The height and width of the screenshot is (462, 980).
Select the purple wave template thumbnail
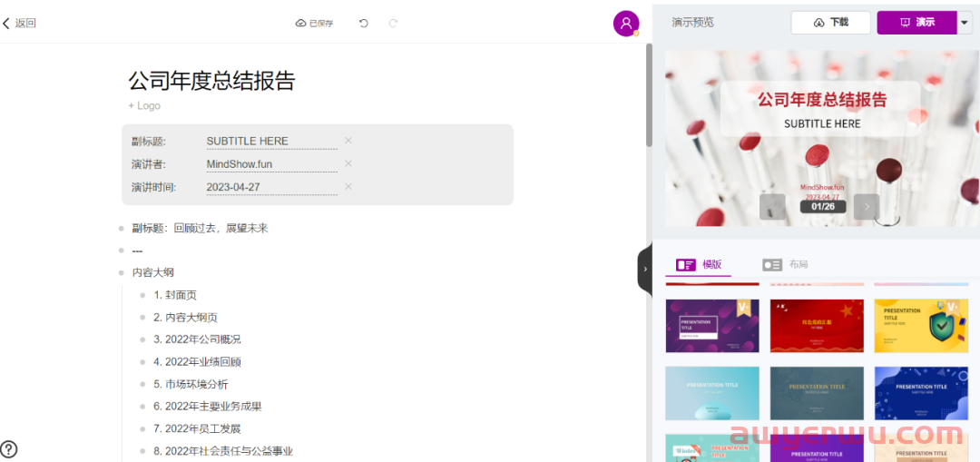click(x=712, y=326)
